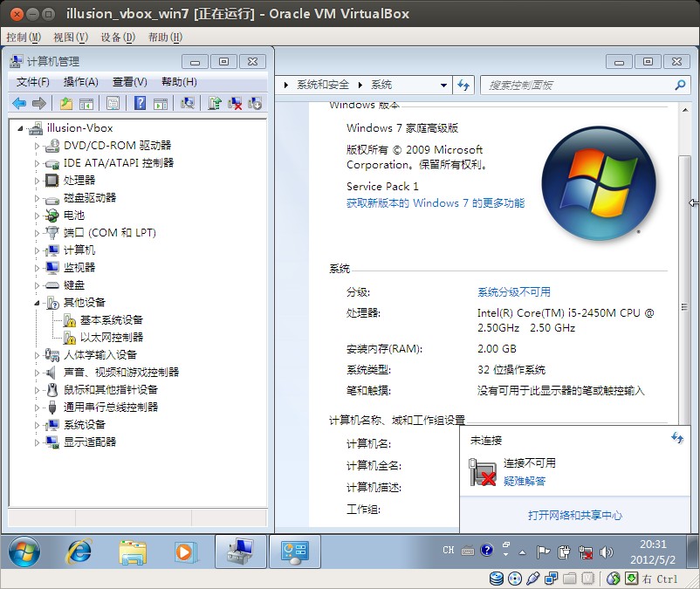Expand the IDE ATA/ATAPI 控制器 node
This screenshot has width=700, height=589.
pyautogui.click(x=37, y=163)
